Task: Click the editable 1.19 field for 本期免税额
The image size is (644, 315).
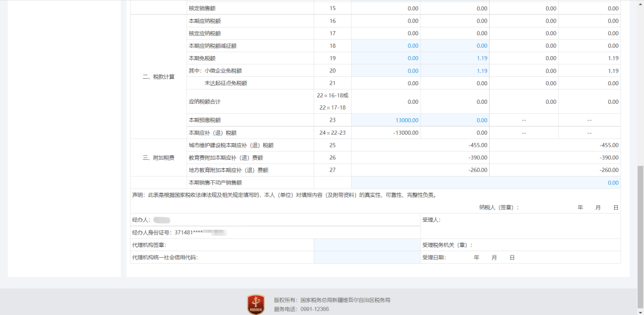Action: (x=455, y=58)
